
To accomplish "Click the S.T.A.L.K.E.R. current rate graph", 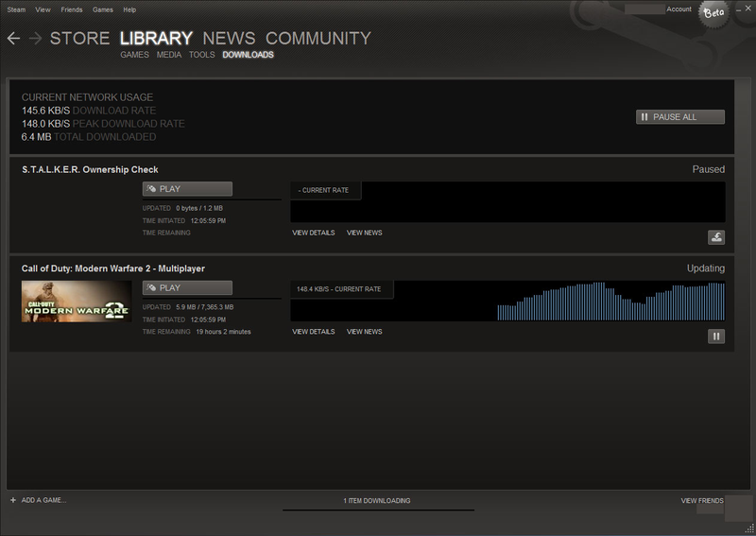I will [507, 202].
